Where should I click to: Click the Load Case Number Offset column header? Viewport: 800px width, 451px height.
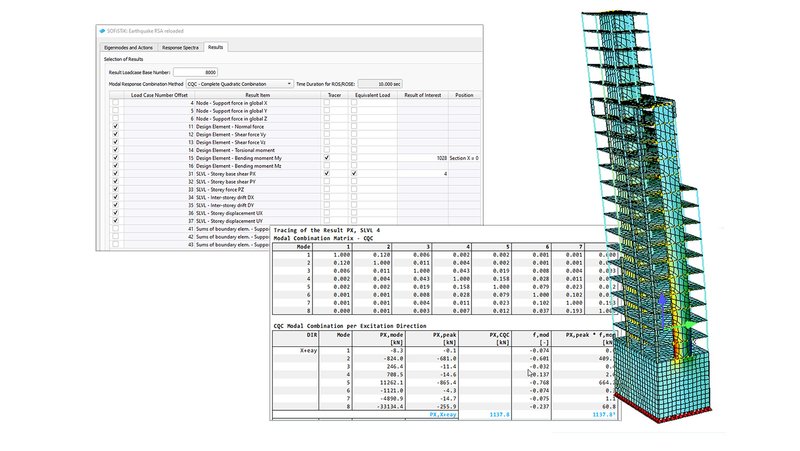click(x=157, y=94)
